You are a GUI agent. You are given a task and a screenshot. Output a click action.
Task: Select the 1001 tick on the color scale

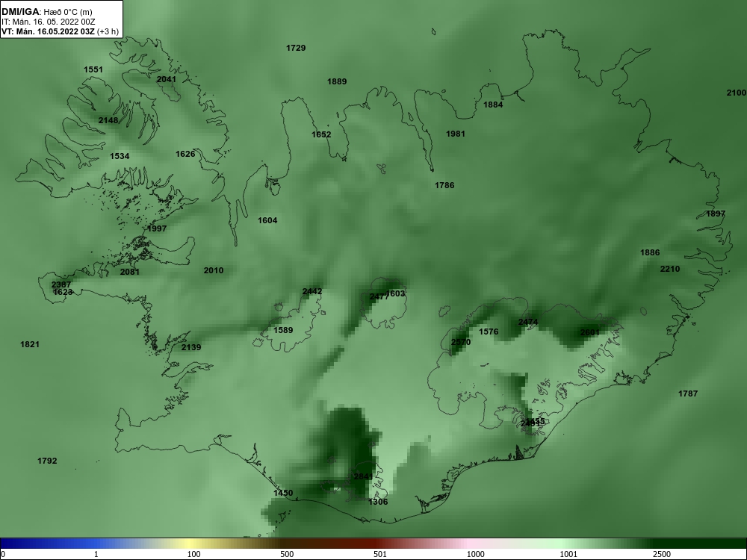[x=568, y=554]
